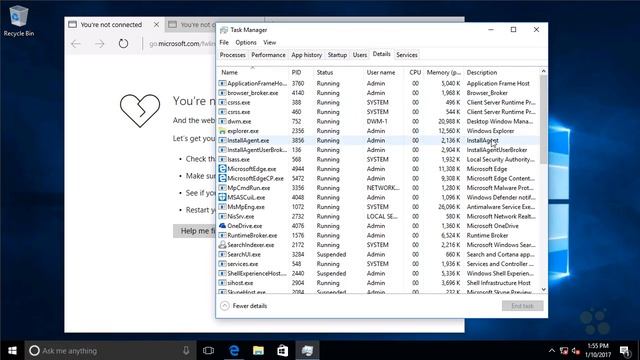Open the Options menu
This screenshot has width=640, height=360.
(x=246, y=42)
